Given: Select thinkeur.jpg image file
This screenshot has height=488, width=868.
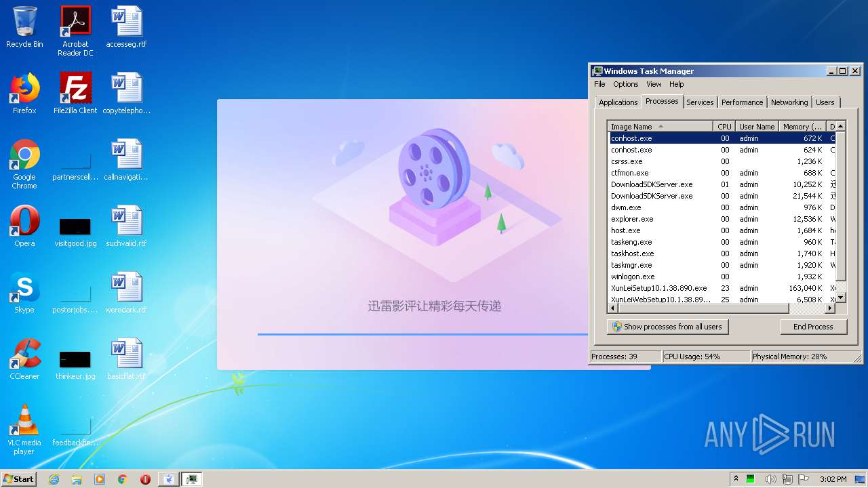Looking at the screenshot, I should click(x=75, y=365).
